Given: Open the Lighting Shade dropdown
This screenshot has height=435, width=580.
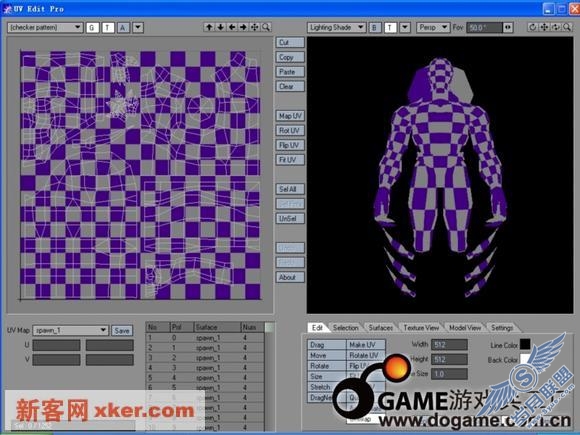Looking at the screenshot, I should (336, 27).
